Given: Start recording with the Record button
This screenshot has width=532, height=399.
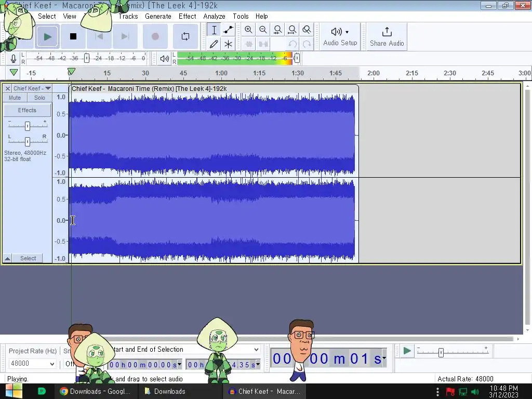Looking at the screenshot, I should coord(155,36).
